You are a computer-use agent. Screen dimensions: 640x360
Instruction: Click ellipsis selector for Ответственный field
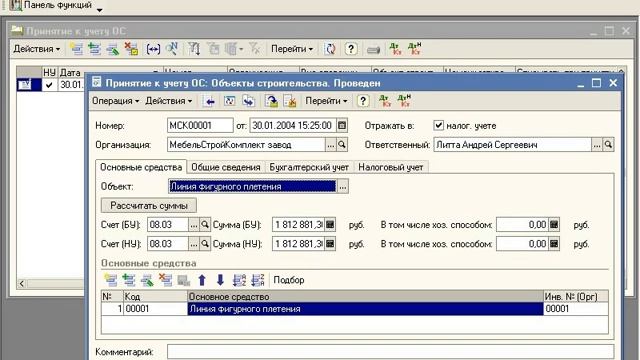[597, 144]
